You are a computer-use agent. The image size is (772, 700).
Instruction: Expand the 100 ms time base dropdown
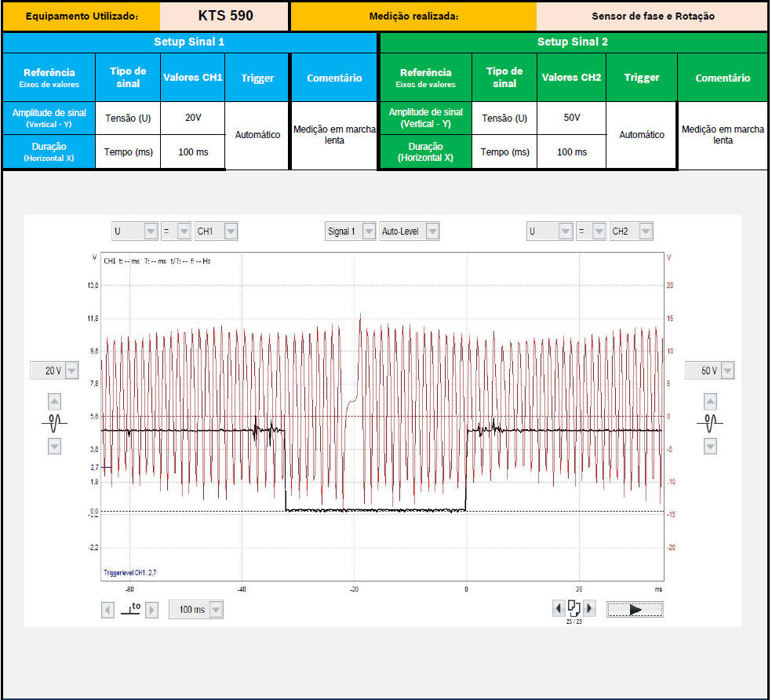tap(215, 610)
